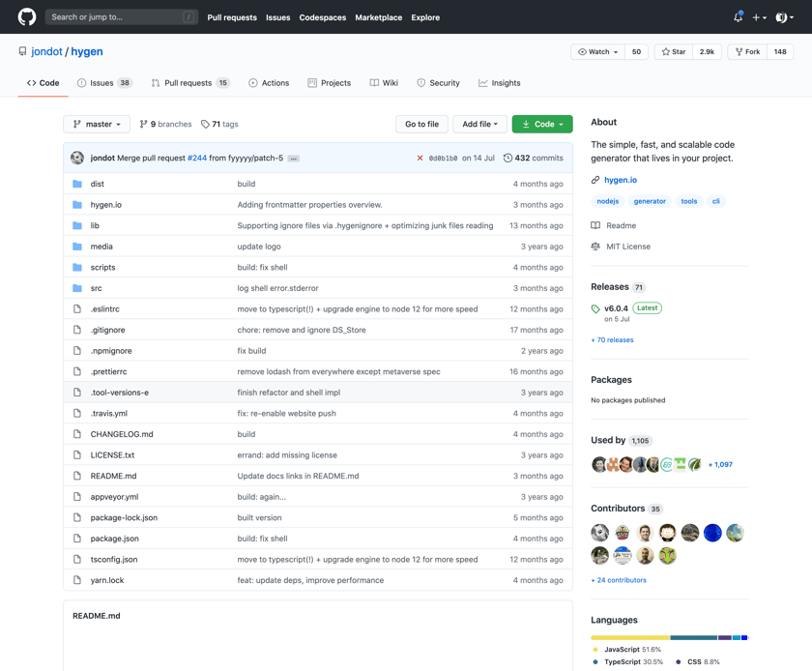Go to Codespaces
The height and width of the screenshot is (671, 812).
click(323, 17)
